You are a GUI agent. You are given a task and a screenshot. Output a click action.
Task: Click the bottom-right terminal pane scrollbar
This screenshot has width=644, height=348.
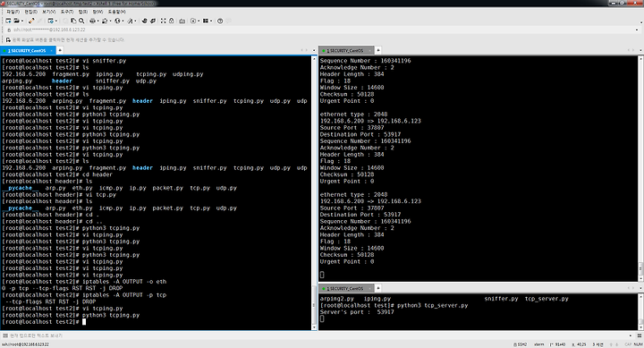click(640, 312)
